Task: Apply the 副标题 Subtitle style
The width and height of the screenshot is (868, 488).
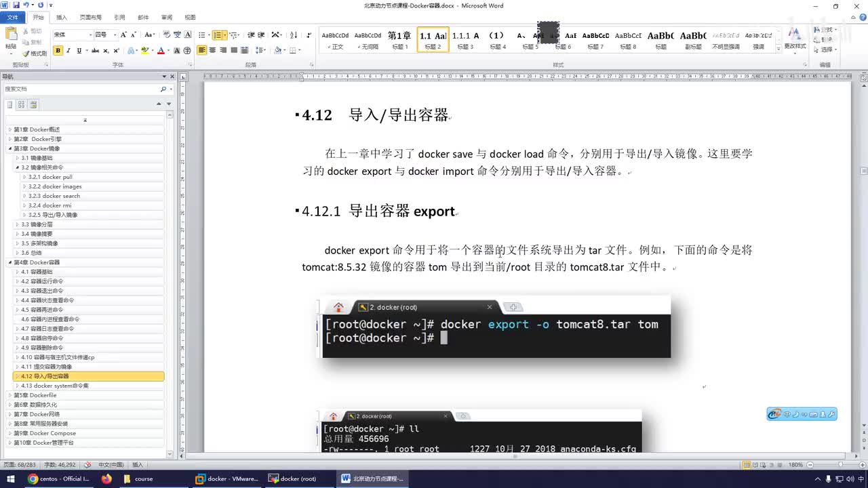Action: 693,41
